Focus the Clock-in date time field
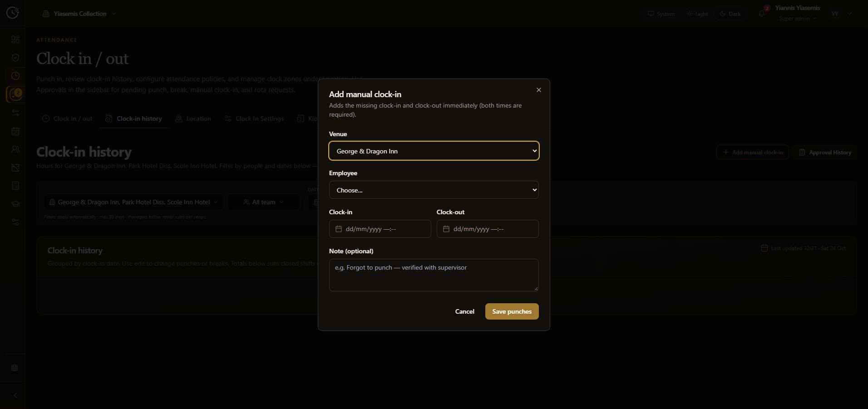Viewport: 868px width, 409px height. click(x=380, y=229)
